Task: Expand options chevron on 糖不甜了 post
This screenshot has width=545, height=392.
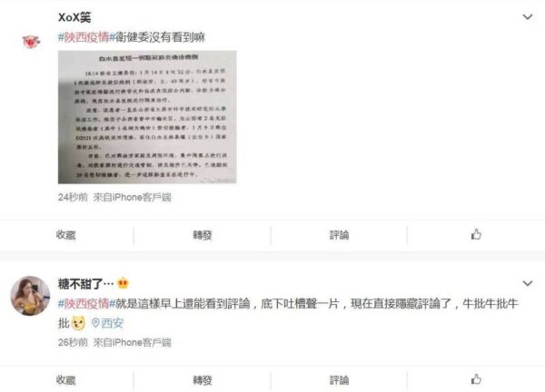Action: (528, 283)
